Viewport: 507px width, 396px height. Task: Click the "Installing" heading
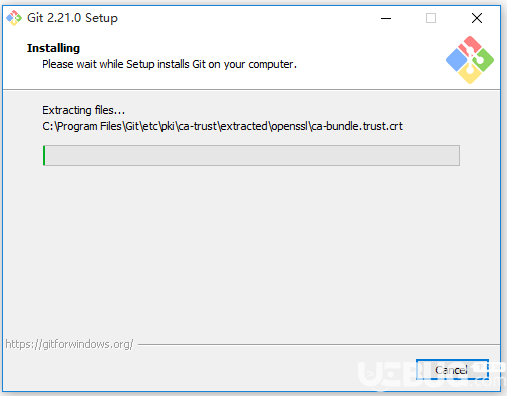[53, 48]
